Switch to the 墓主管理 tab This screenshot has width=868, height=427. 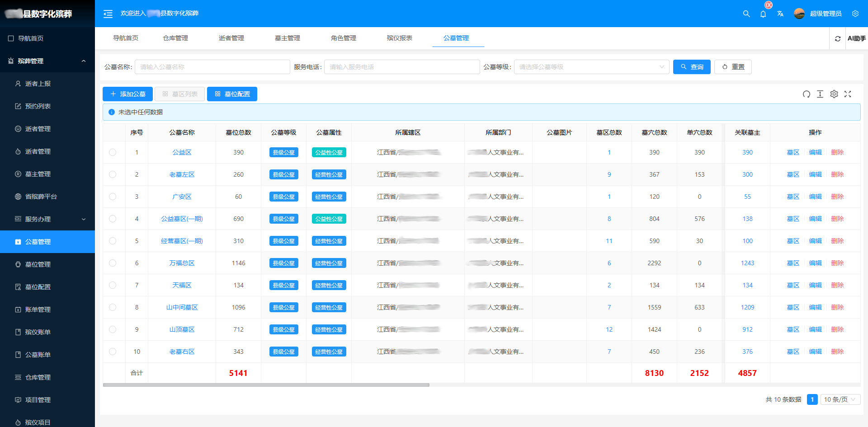pyautogui.click(x=287, y=38)
